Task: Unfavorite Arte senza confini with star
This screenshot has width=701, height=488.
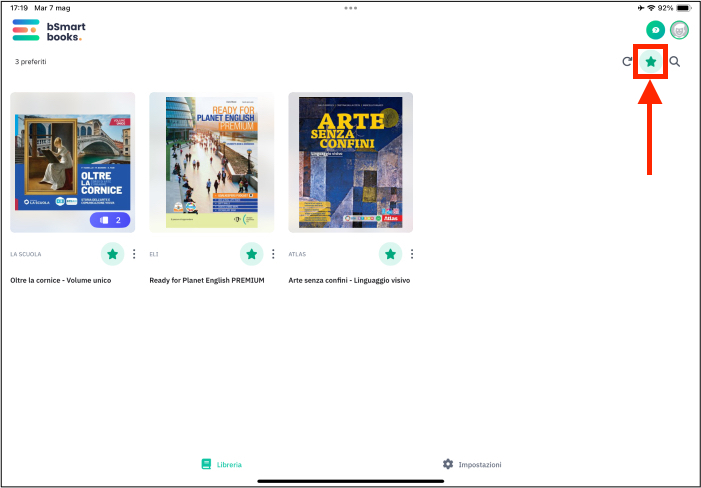Action: [x=390, y=254]
